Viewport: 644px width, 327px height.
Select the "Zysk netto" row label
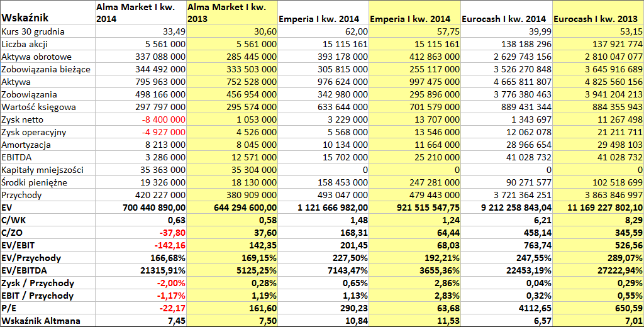23,120
